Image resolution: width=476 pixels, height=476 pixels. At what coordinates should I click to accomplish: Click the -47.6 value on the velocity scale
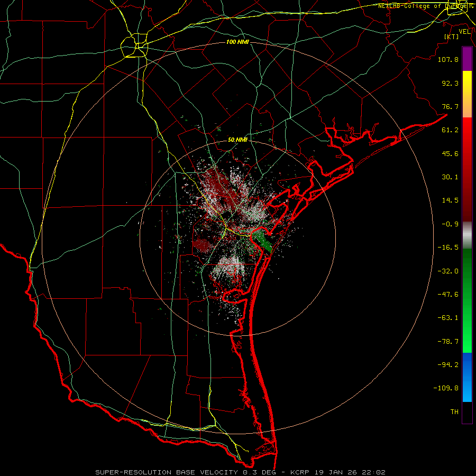tap(448, 295)
